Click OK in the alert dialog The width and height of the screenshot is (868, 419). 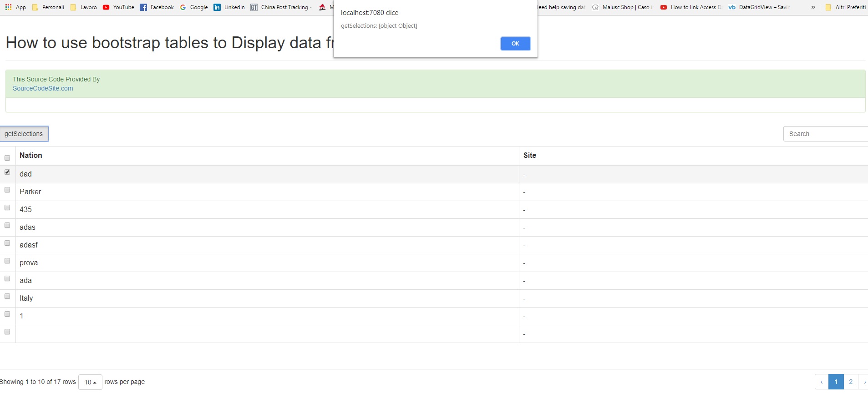515,44
